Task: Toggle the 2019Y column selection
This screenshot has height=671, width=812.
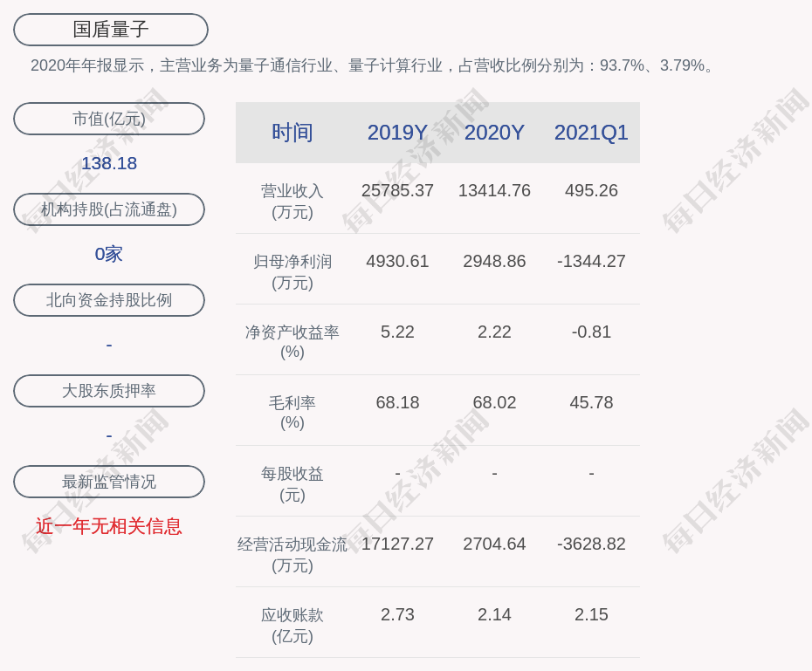Action: [x=397, y=133]
